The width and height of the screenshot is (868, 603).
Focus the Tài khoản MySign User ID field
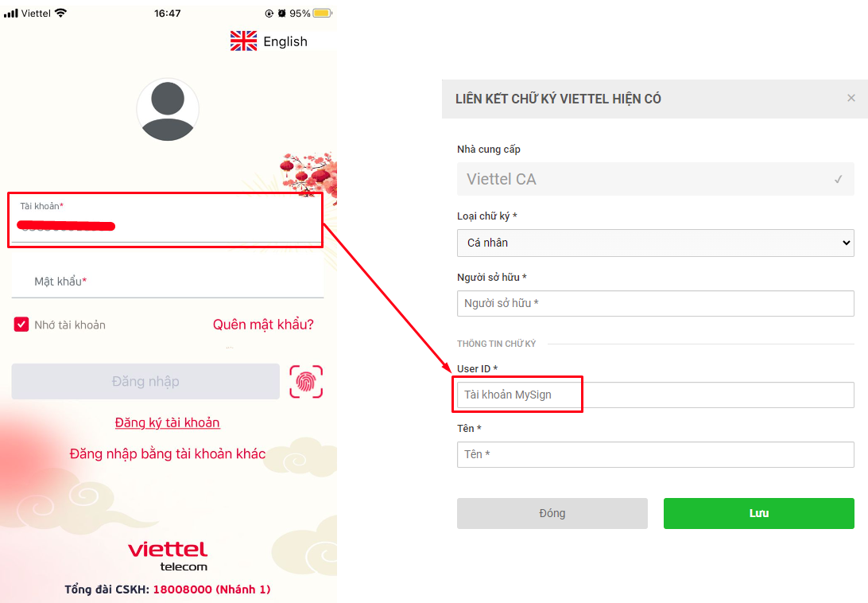pos(656,395)
